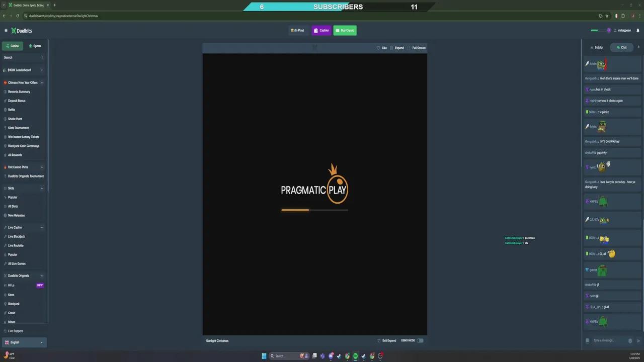Open the English language dropdown

(x=24, y=342)
